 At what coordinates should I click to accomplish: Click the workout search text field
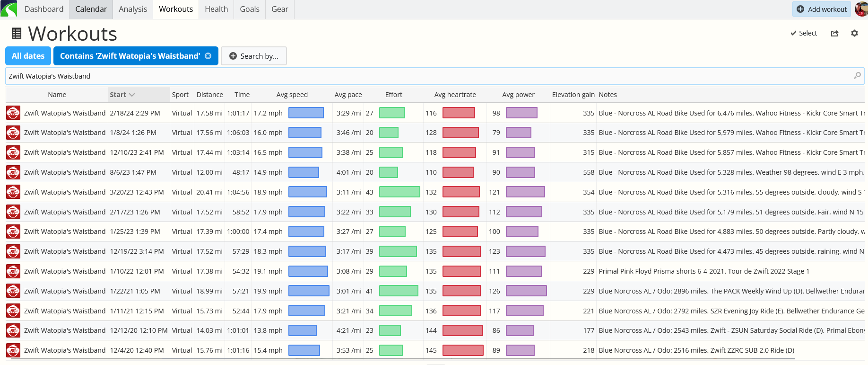430,76
